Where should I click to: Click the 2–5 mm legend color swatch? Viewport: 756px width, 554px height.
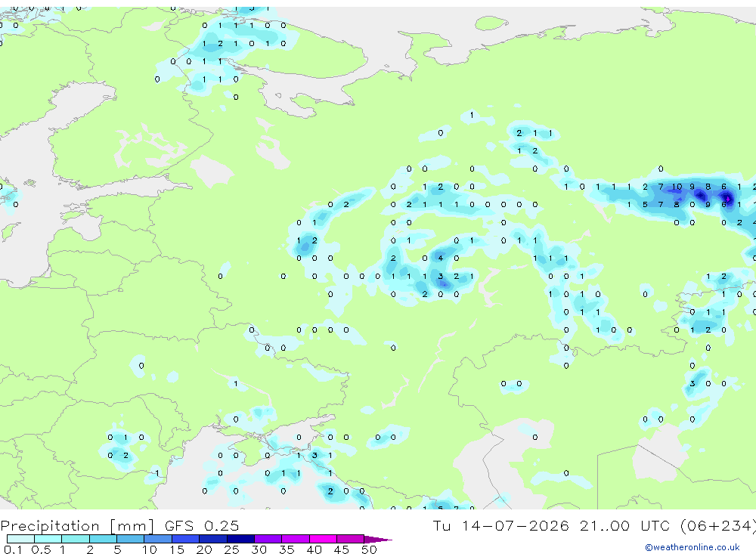point(103,539)
